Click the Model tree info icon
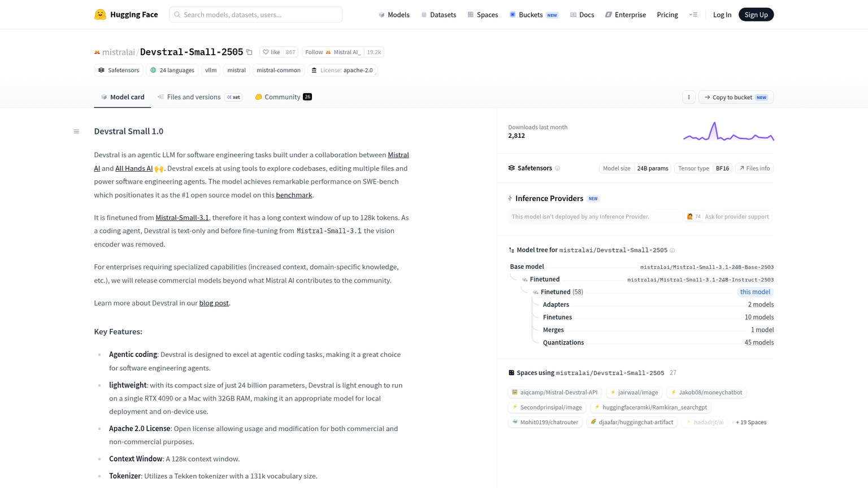The height and width of the screenshot is (488, 868). click(672, 250)
